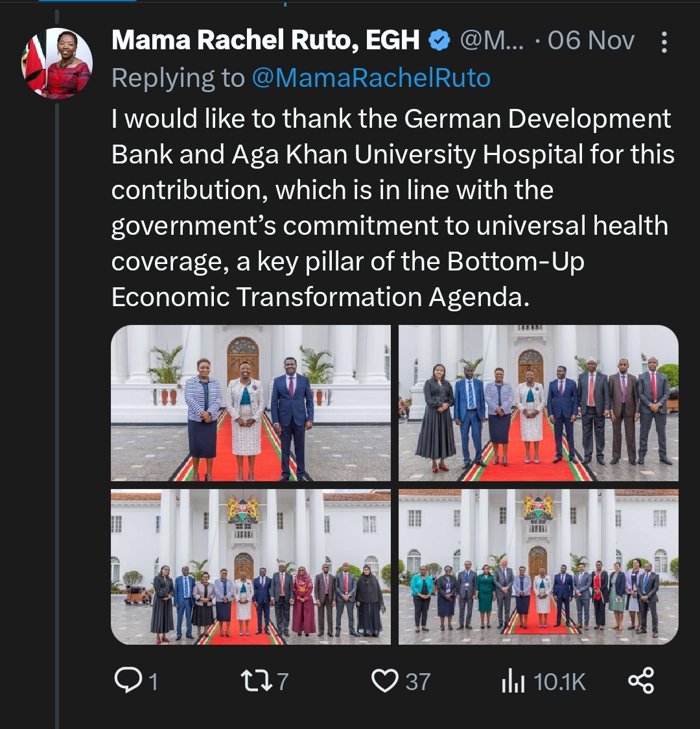Open the top-left photo of three people
This screenshot has width=700, height=729.
pyautogui.click(x=251, y=403)
